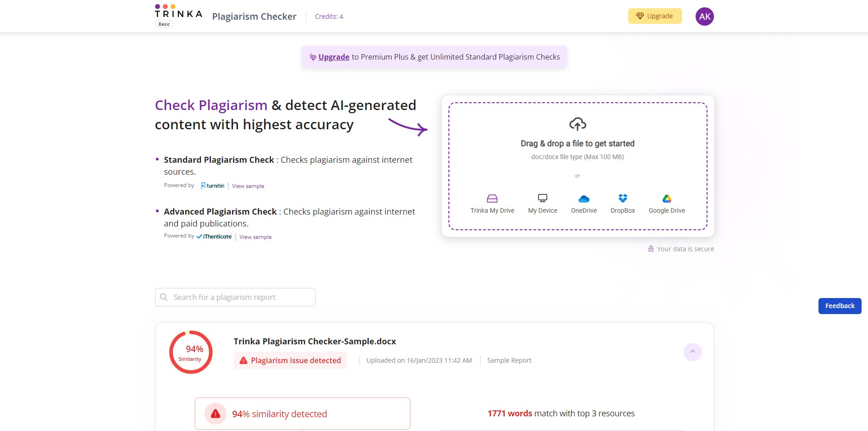
Task: Click the 94% similarity detected warning icon
Action: (x=216, y=414)
